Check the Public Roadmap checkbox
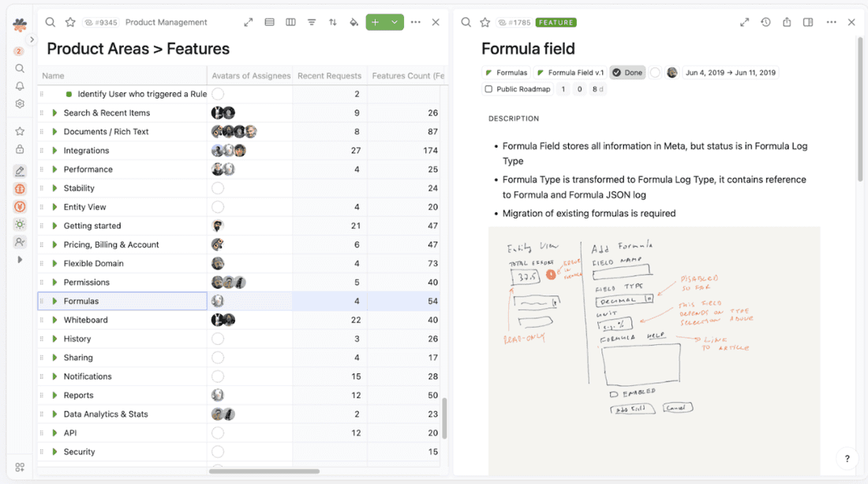The height and width of the screenshot is (484, 868). pyautogui.click(x=488, y=88)
